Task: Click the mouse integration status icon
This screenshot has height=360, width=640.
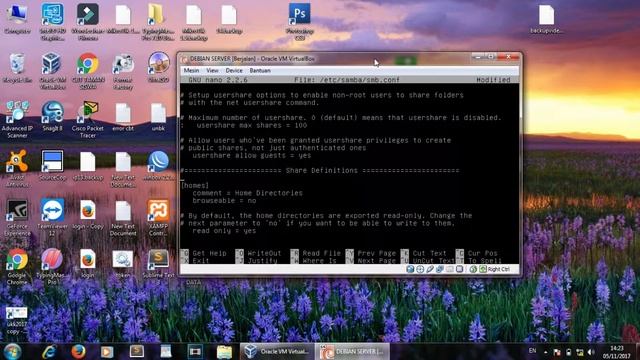Action: point(473,269)
